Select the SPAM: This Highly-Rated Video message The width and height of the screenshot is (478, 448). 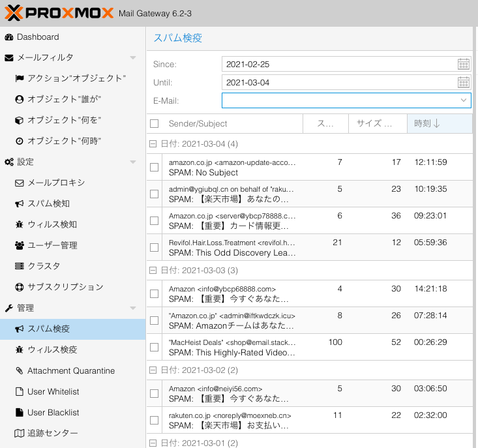point(309,347)
